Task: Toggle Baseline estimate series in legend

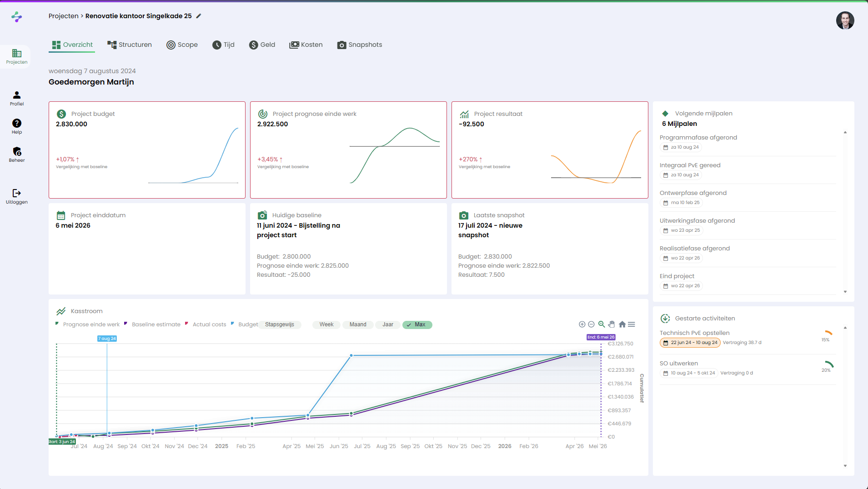Action: point(156,324)
